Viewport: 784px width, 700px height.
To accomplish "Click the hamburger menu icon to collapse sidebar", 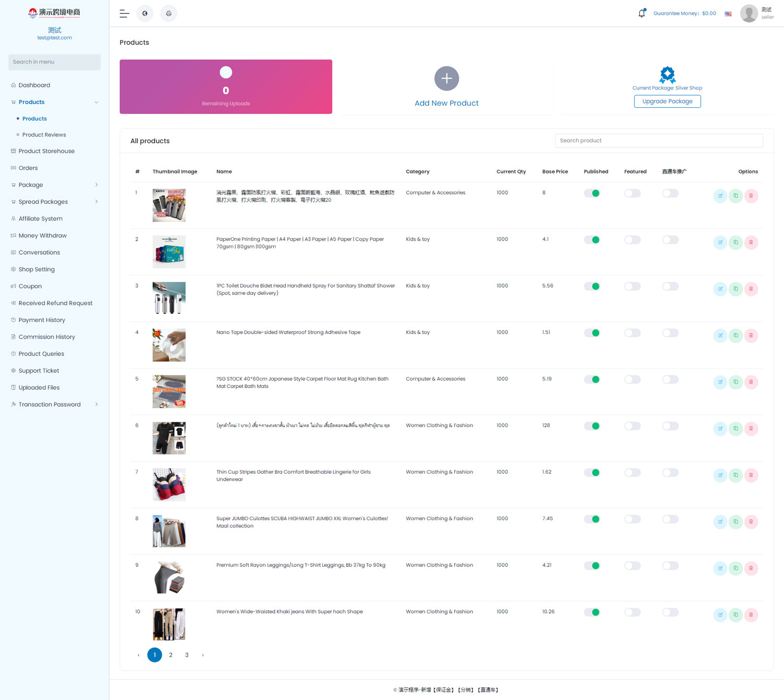I will 124,14.
